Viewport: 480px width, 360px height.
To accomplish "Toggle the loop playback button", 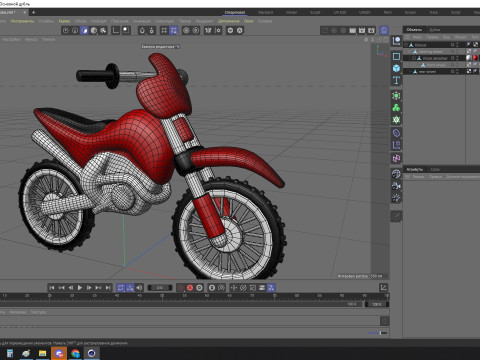I will 121,288.
